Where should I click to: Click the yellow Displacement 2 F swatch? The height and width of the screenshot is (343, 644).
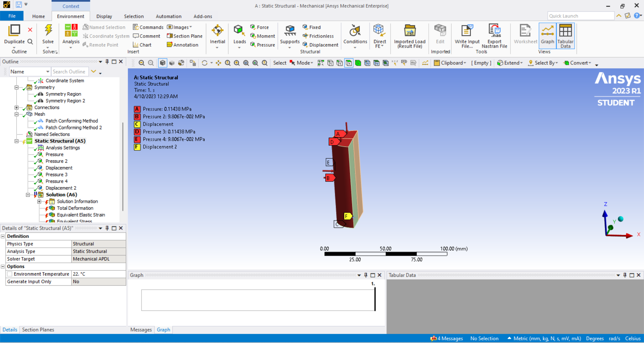[x=137, y=147]
